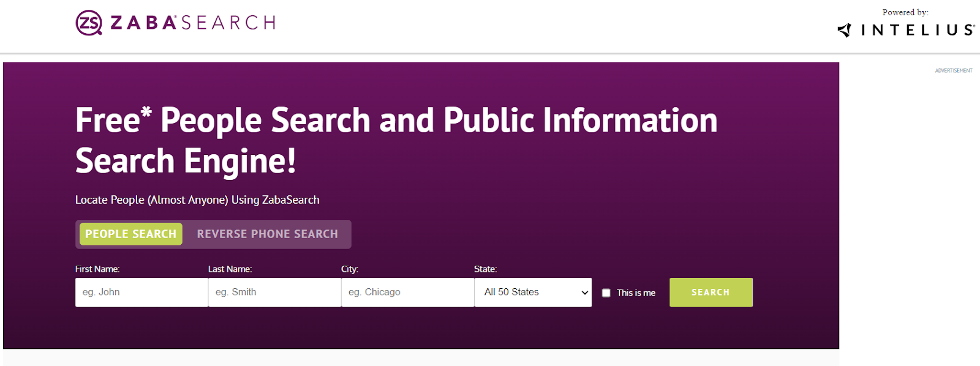Click the green Search button
980x366 pixels.
[x=711, y=292]
